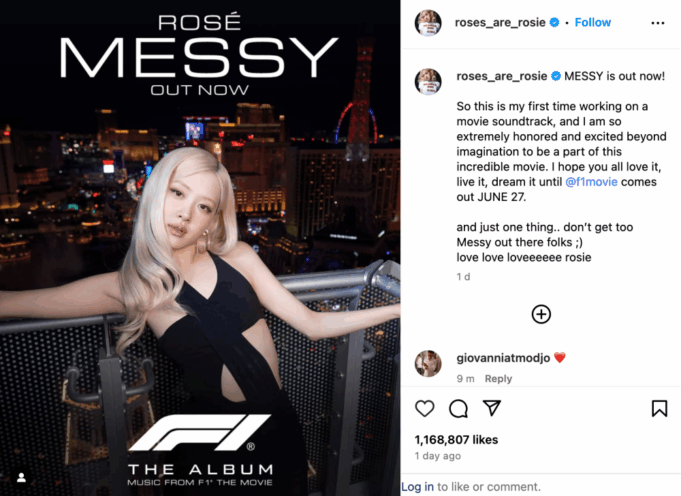
Task: Click the Log in link
Action: (x=417, y=487)
